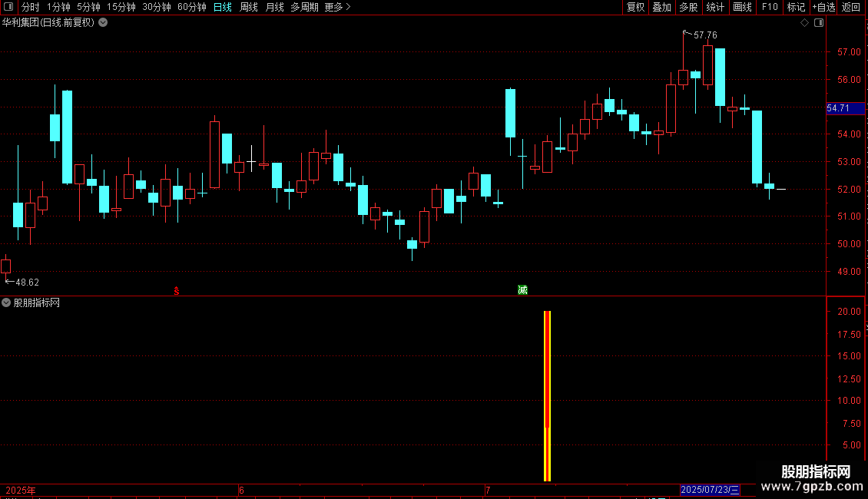
Task: Click the 2025年 label on time axis
Action: [x=21, y=490]
